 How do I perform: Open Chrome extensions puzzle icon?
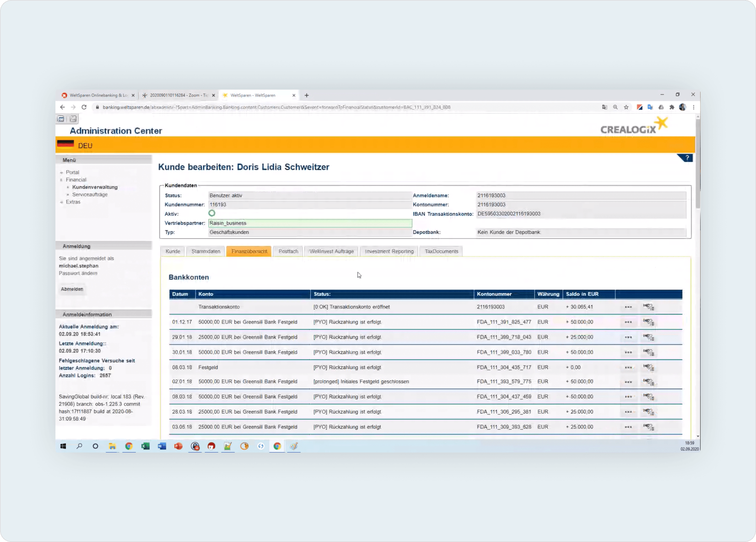click(672, 107)
